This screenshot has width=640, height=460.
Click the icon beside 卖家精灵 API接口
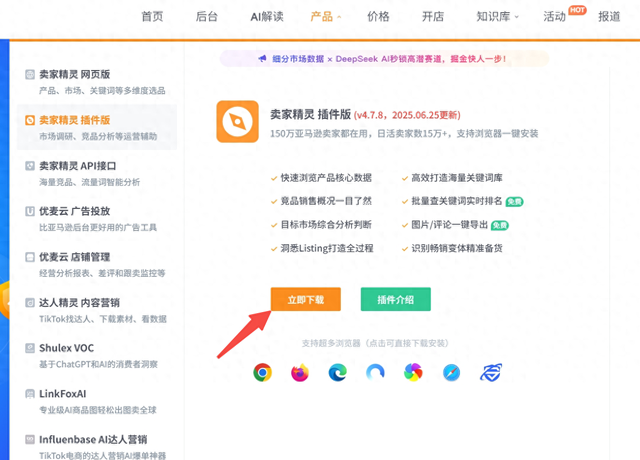[x=30, y=166]
